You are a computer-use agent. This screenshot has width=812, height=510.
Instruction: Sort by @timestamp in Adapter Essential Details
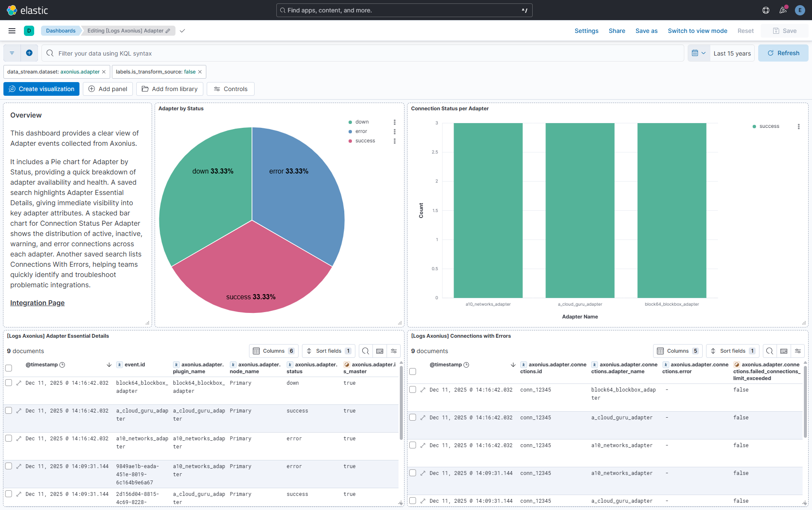[x=109, y=365]
